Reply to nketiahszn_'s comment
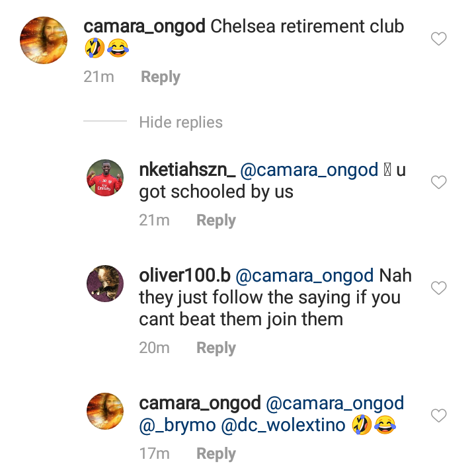Image resolution: width=476 pixels, height=476 pixels. 216,220
